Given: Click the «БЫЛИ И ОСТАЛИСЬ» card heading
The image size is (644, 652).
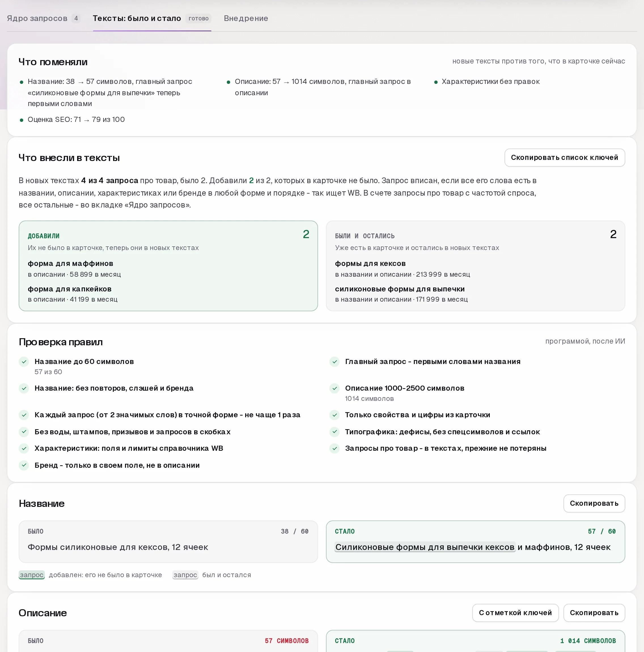Looking at the screenshot, I should (365, 236).
